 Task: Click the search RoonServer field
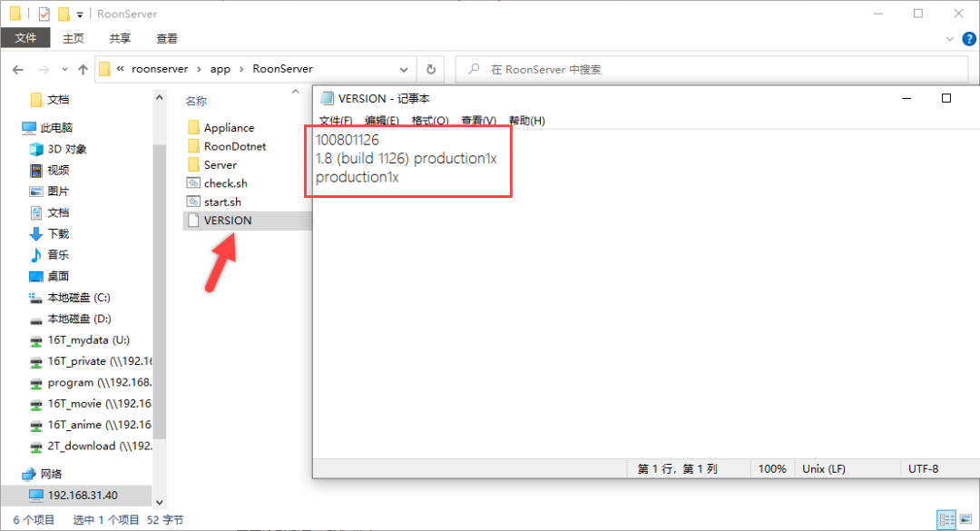pyautogui.click(x=712, y=69)
